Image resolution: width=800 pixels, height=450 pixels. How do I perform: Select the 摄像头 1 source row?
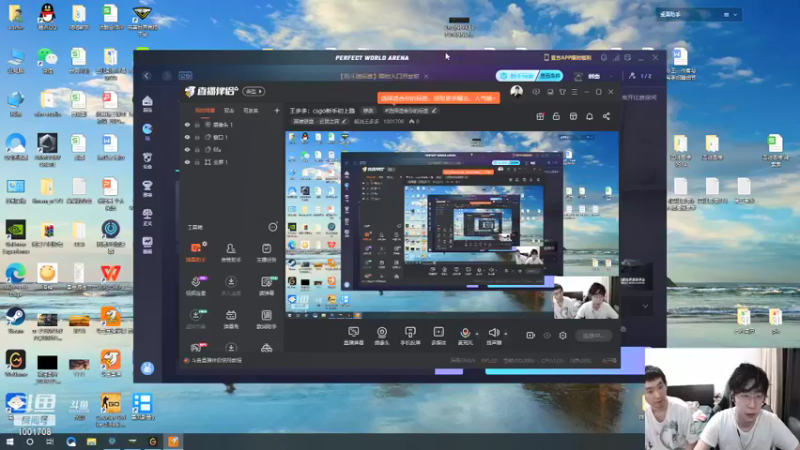(x=231, y=124)
